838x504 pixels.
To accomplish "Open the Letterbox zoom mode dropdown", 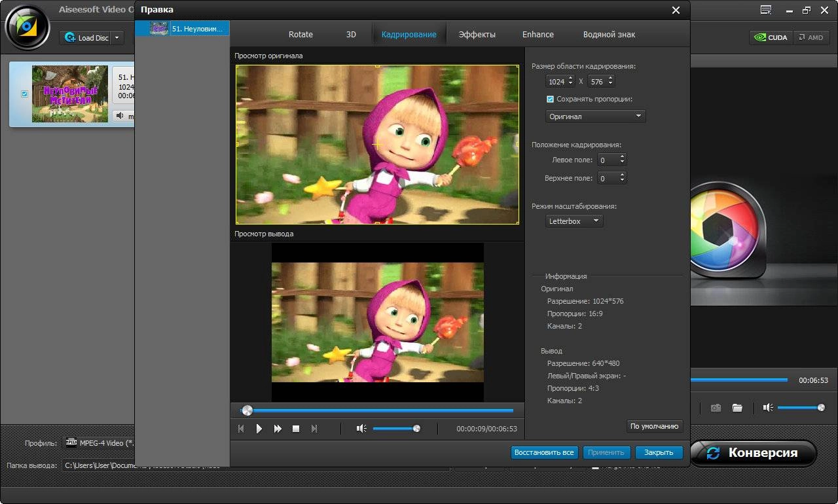I will pyautogui.click(x=574, y=221).
